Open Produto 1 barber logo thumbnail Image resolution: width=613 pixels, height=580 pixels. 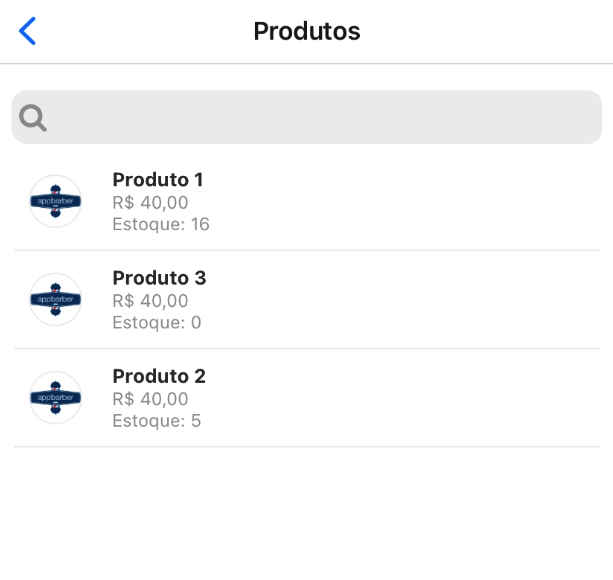coord(55,201)
